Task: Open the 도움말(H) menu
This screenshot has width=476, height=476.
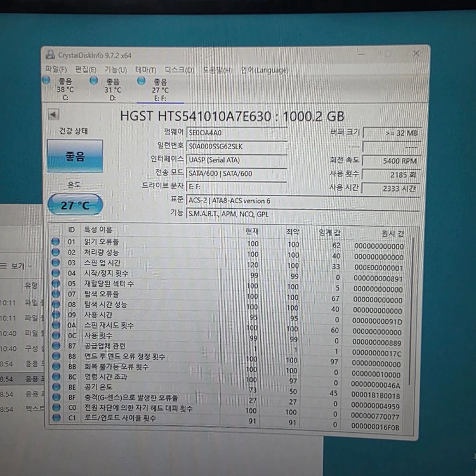Action: click(217, 70)
